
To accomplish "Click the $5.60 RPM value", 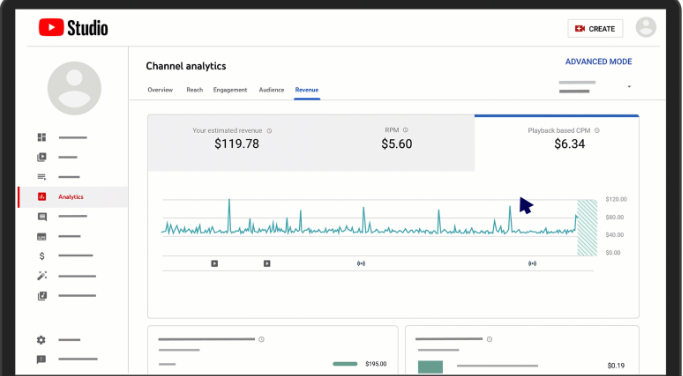I will tap(396, 144).
